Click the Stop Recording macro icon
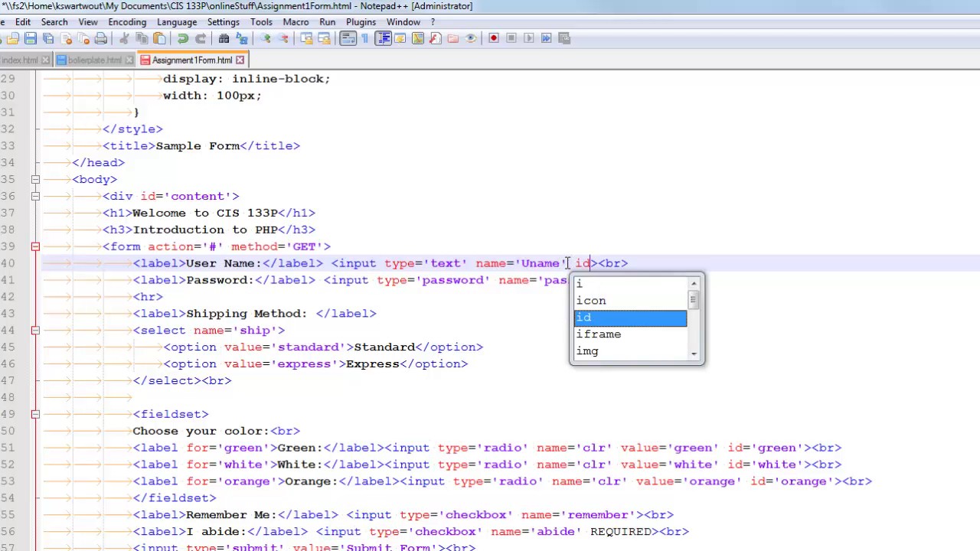980x551 pixels. 511,38
